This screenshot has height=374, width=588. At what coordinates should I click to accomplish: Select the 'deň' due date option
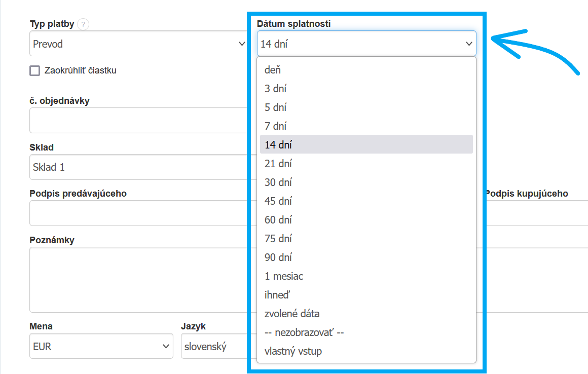coord(273,70)
